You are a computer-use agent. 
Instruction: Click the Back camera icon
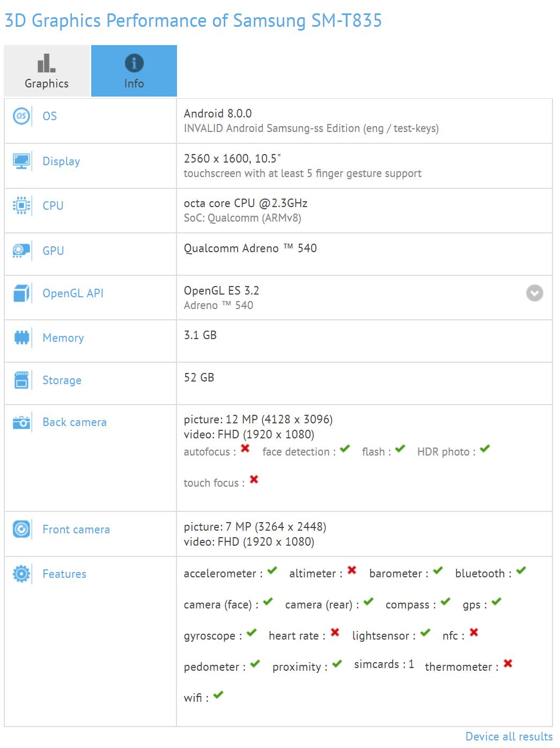click(x=21, y=422)
